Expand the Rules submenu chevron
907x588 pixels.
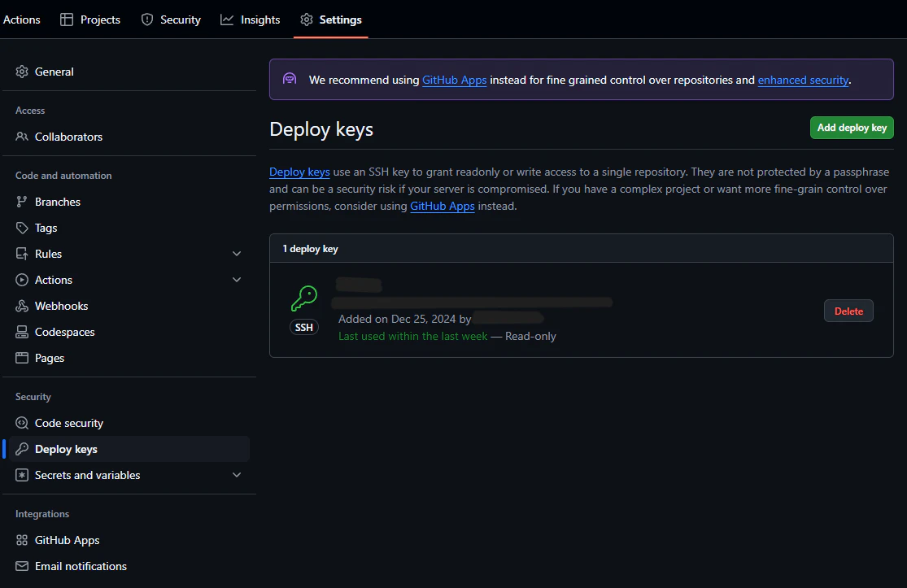pyautogui.click(x=237, y=254)
